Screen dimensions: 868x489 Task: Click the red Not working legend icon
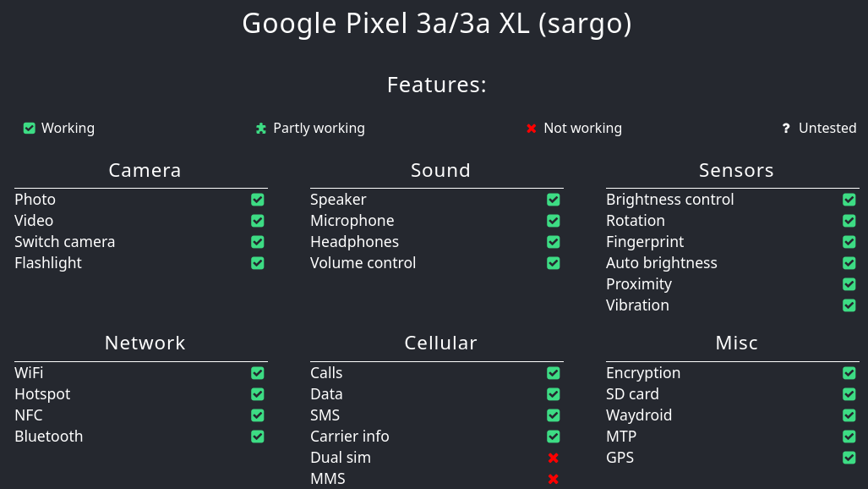coord(532,129)
